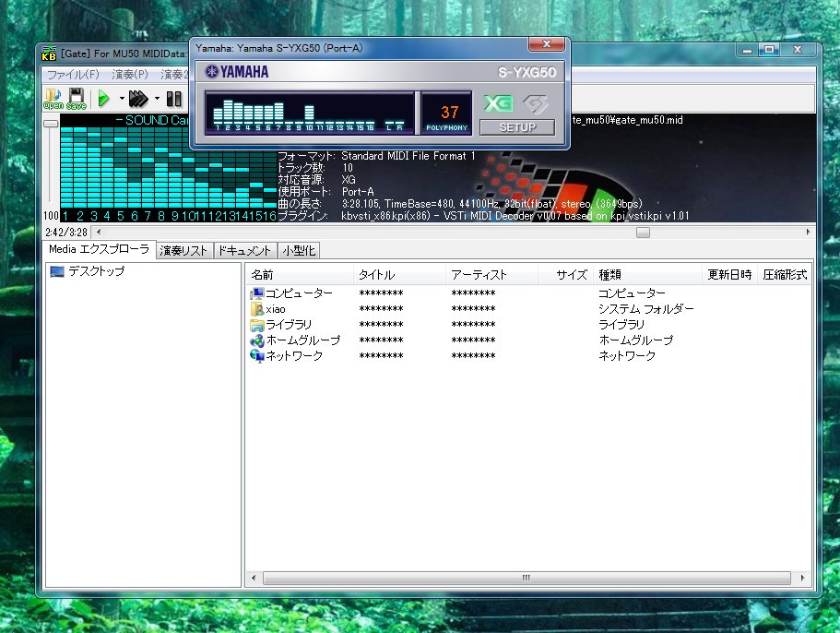
Task: Minimize the main KbMedia Player window
Action: 747,50
